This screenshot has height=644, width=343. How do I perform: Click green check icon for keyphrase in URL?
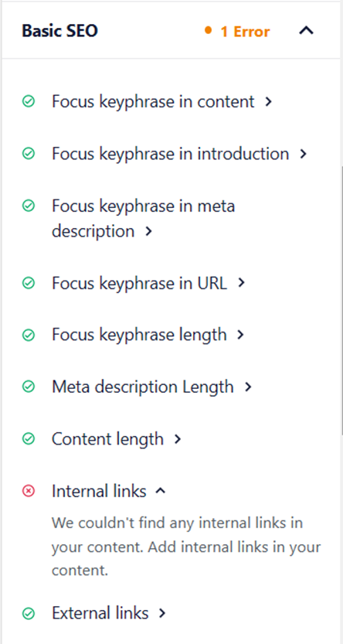point(29,283)
